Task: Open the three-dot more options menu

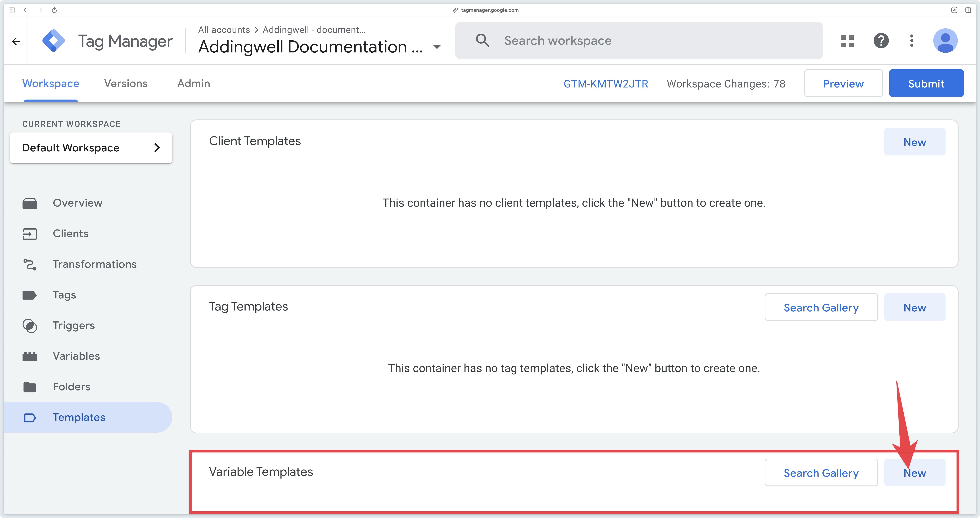Action: [x=912, y=41]
